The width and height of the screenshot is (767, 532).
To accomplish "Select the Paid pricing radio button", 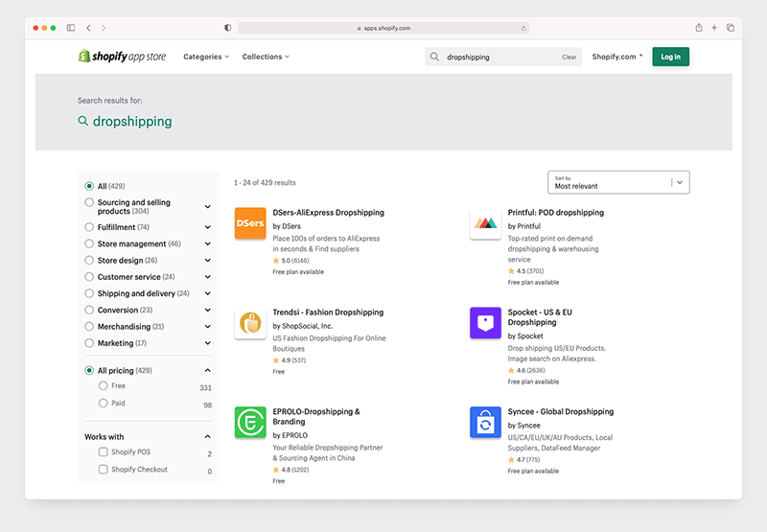I will (x=103, y=403).
